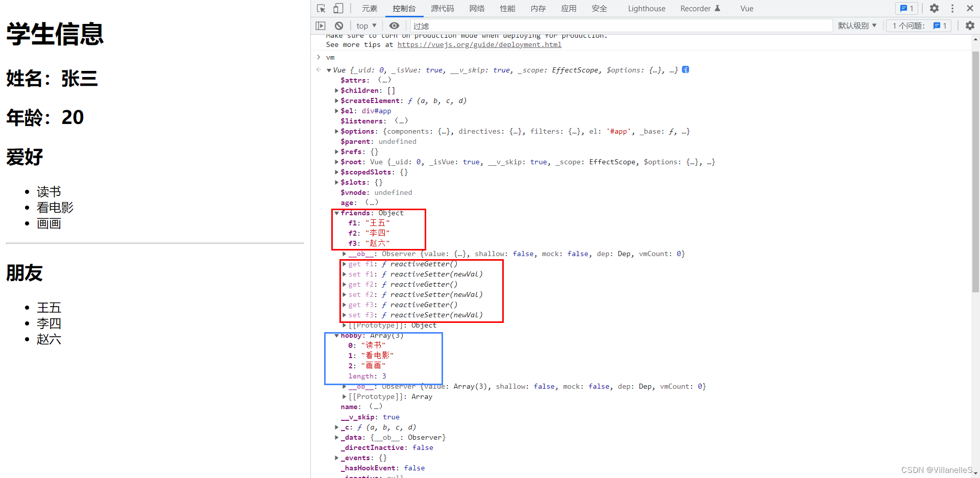This screenshot has height=478, width=980.
Task: Switch to the 控制台 tab
Action: (404, 9)
